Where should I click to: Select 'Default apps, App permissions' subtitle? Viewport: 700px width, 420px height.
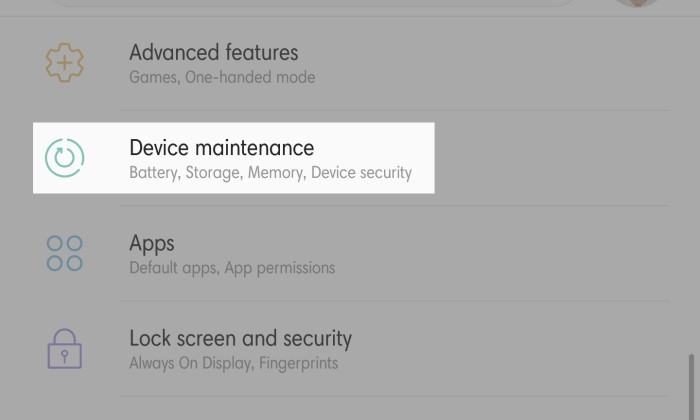pyautogui.click(x=232, y=268)
